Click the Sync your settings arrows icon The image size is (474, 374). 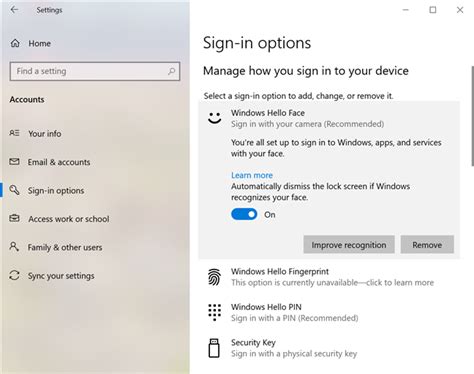click(x=14, y=275)
